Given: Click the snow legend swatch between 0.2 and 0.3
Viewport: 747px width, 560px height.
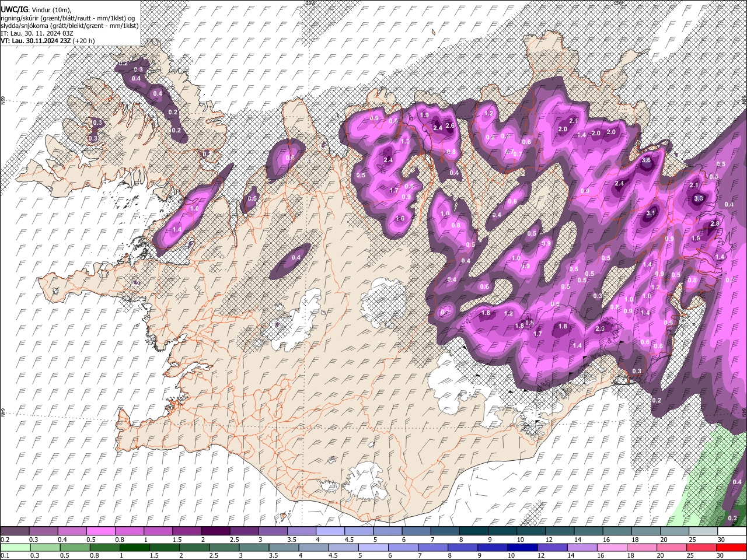Looking at the screenshot, I should click(15, 531).
